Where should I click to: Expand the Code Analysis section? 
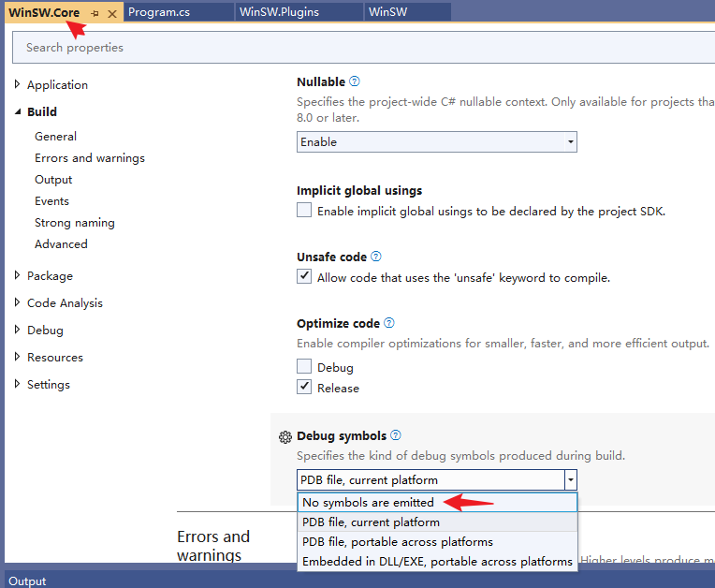tap(18, 302)
